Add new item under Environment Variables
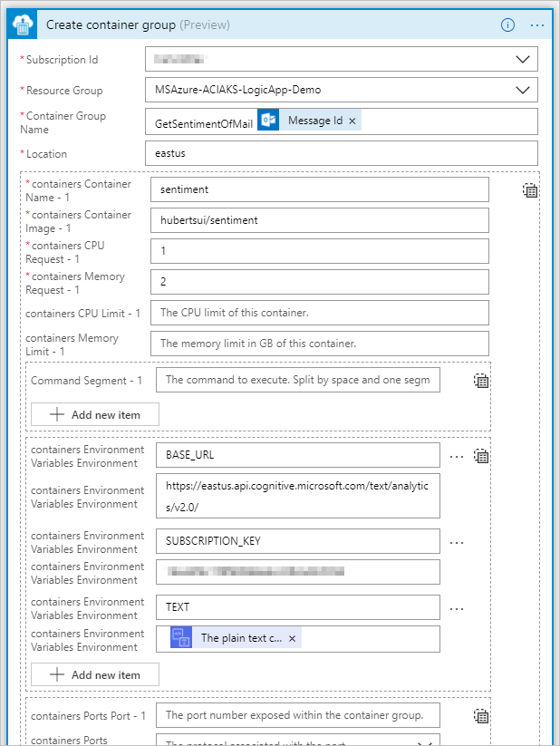 (95, 674)
